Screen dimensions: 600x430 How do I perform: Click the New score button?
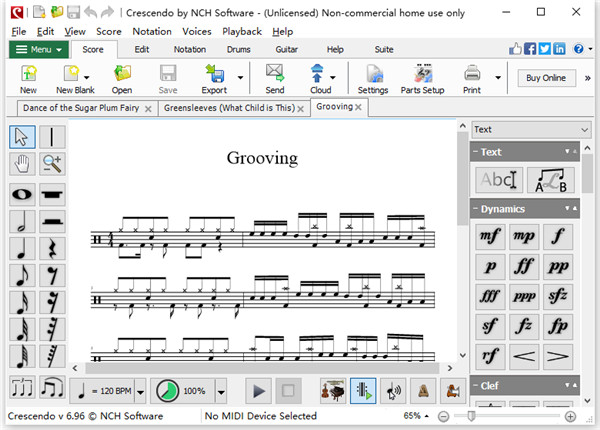pyautogui.click(x=29, y=79)
